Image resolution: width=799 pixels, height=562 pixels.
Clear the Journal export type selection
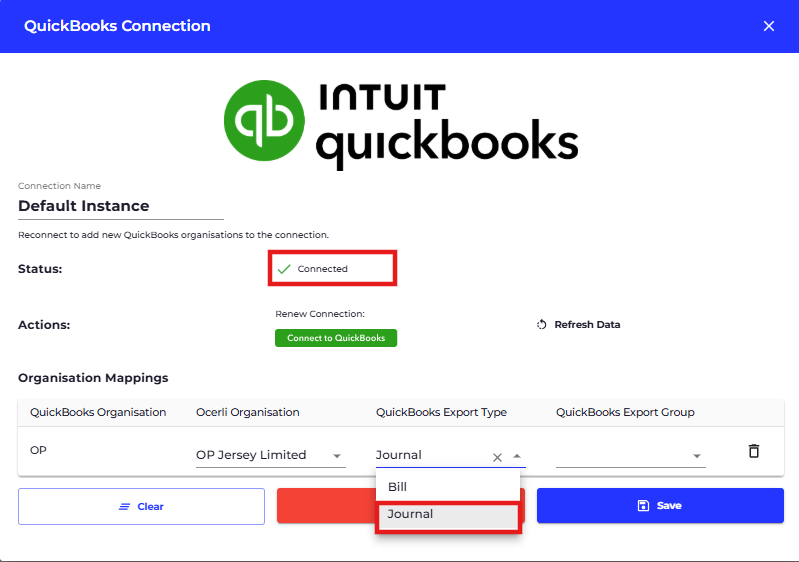coord(497,457)
